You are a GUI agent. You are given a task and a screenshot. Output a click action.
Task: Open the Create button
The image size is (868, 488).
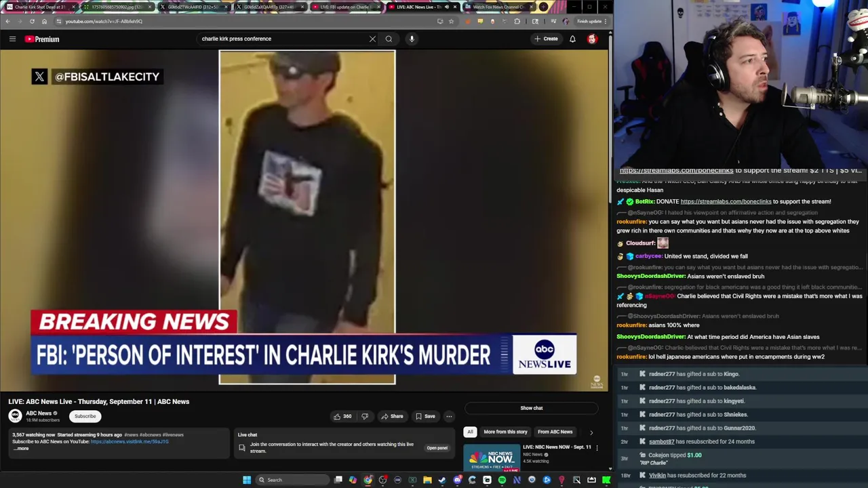[546, 39]
